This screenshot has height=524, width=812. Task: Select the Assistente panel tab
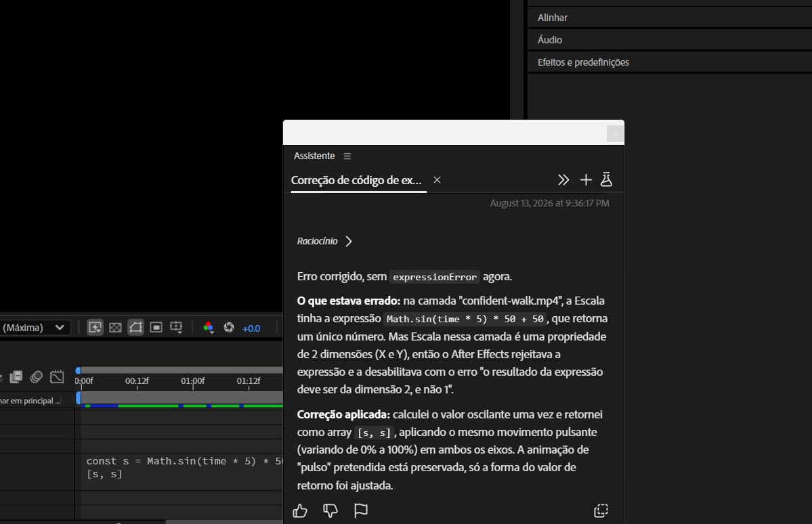point(314,156)
